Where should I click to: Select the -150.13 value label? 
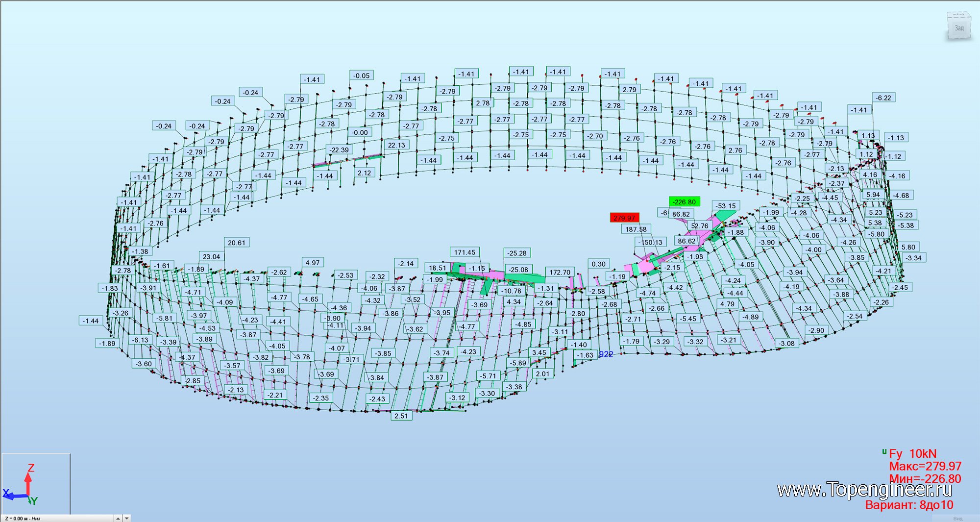[x=650, y=242]
